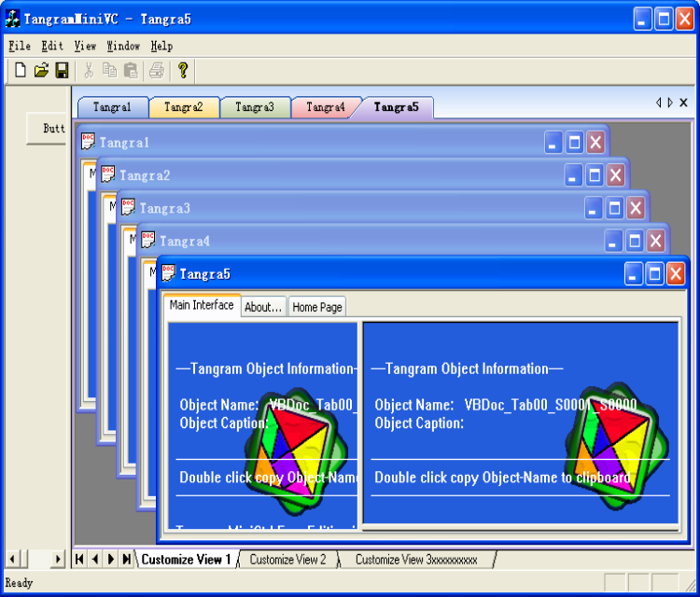The height and width of the screenshot is (597, 700).
Task: Switch to Customize View 2 tab
Action: (288, 559)
